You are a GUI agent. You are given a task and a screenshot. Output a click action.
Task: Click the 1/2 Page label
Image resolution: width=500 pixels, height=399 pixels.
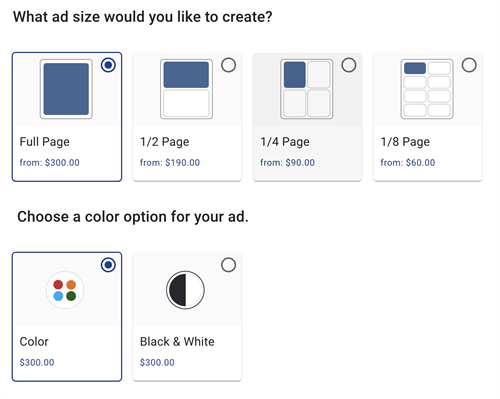(165, 142)
